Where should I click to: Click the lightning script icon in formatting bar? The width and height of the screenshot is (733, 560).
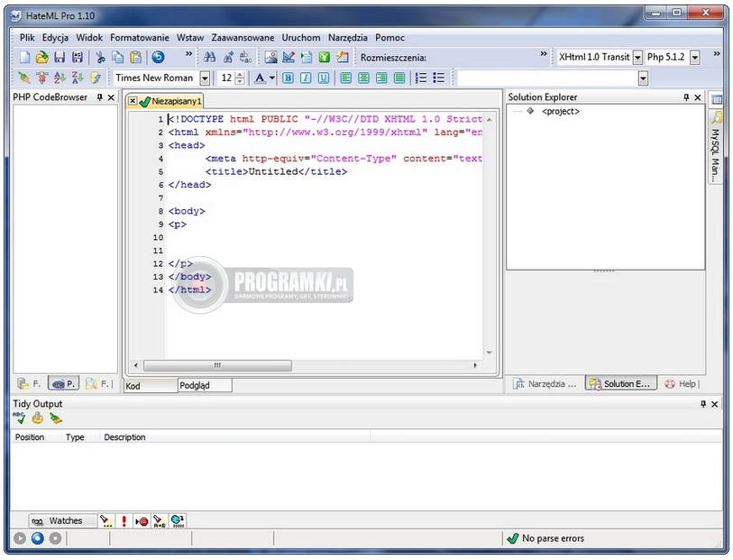[x=96, y=78]
